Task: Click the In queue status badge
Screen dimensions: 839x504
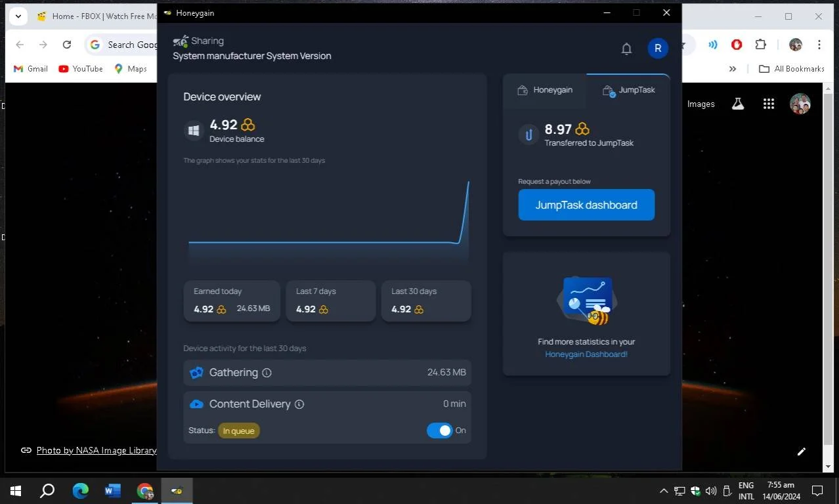Action: click(238, 431)
